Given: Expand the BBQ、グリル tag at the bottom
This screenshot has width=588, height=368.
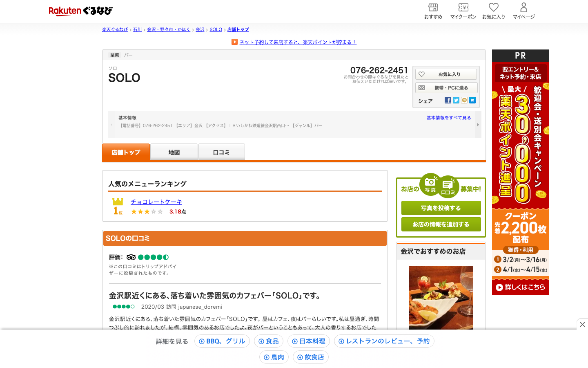Looking at the screenshot, I should click(x=222, y=341).
